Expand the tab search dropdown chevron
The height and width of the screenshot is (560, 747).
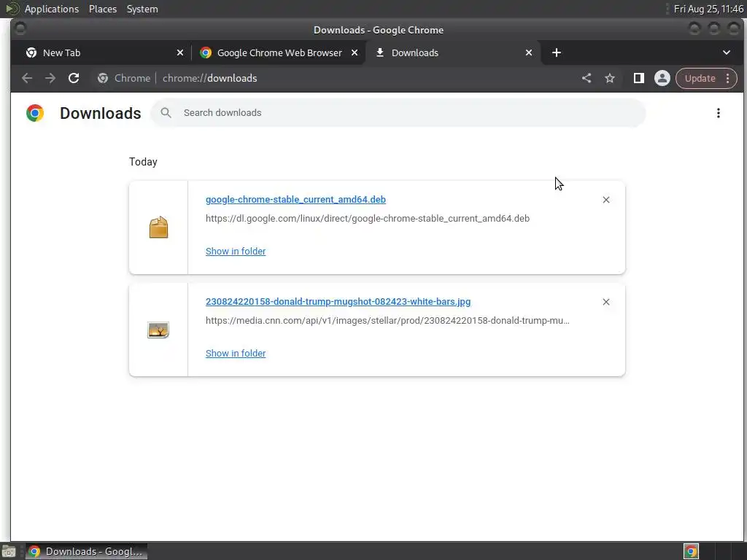pos(727,52)
